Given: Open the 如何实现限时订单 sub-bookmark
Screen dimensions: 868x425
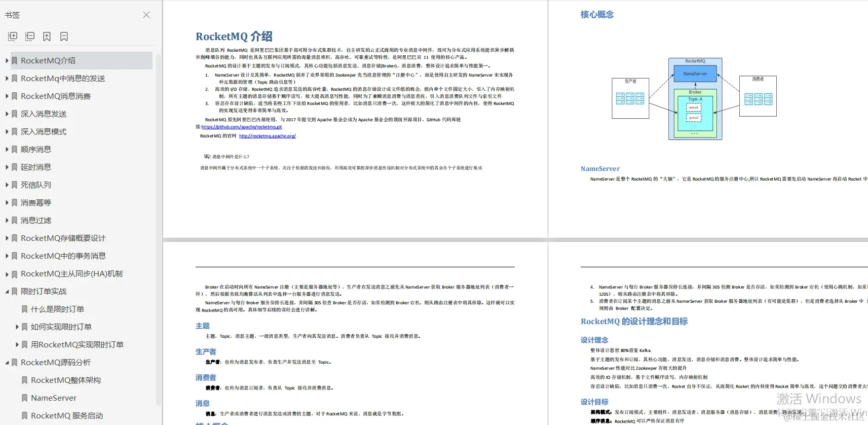Looking at the screenshot, I should (61, 327).
